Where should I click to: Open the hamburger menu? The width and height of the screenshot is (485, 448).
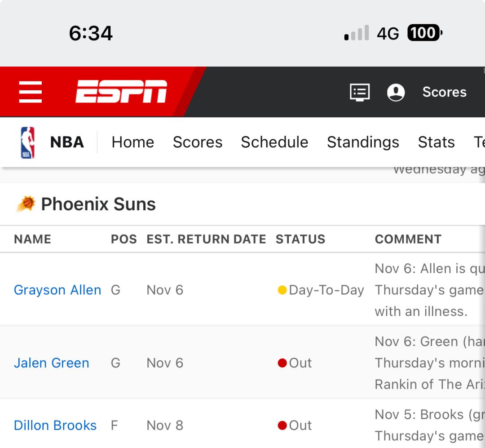(31, 92)
